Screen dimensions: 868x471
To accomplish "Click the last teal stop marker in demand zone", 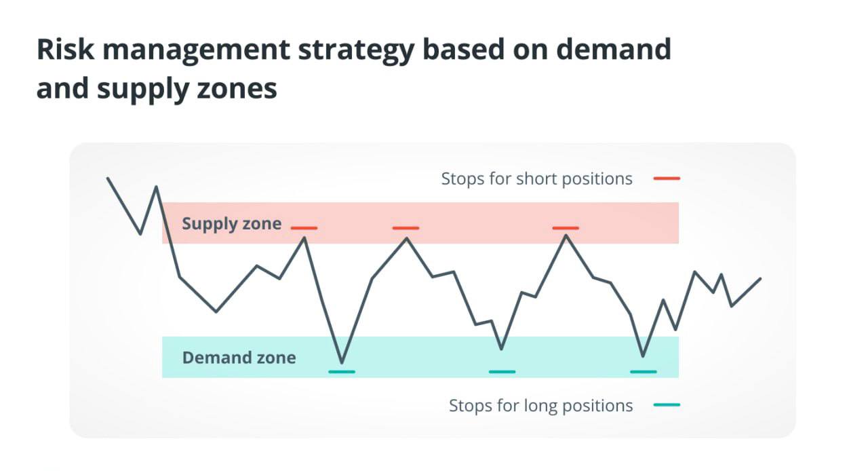I will tap(643, 371).
